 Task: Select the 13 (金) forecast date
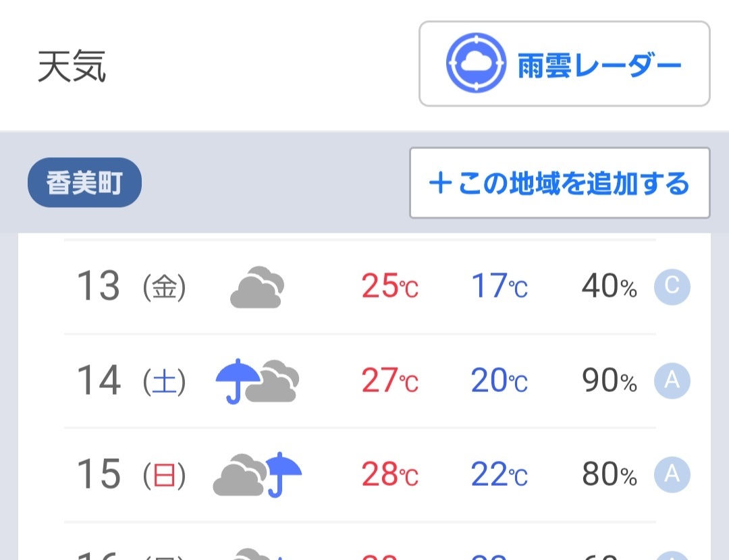[132, 286]
